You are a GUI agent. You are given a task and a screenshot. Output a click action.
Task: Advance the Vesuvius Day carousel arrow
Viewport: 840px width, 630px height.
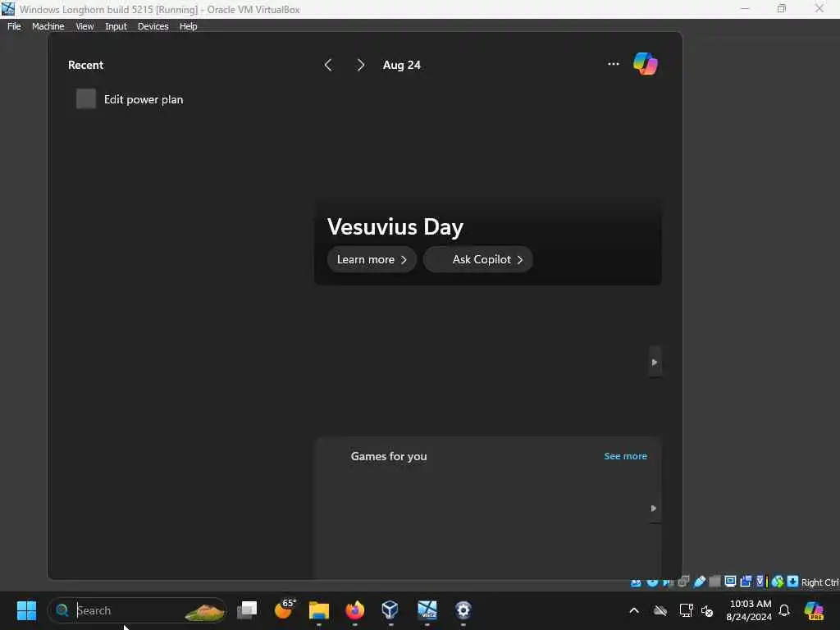(654, 362)
